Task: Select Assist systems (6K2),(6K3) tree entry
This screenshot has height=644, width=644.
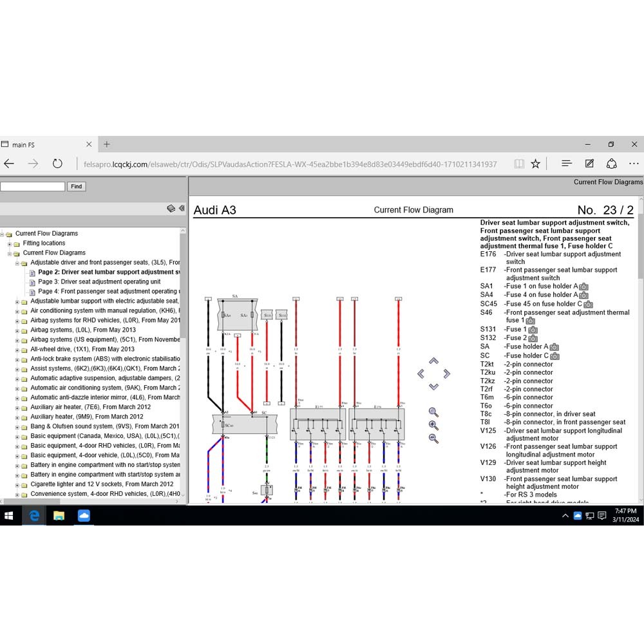Action: pyautogui.click(x=105, y=368)
